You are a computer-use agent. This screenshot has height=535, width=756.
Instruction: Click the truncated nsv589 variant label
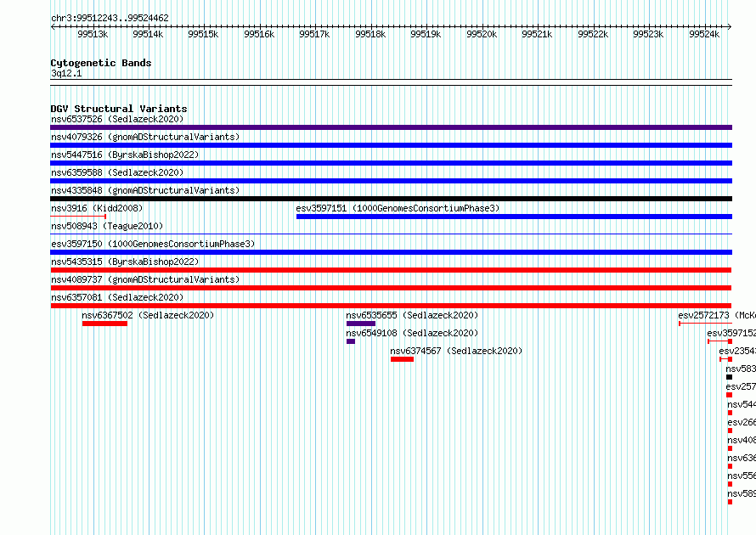coord(742,493)
